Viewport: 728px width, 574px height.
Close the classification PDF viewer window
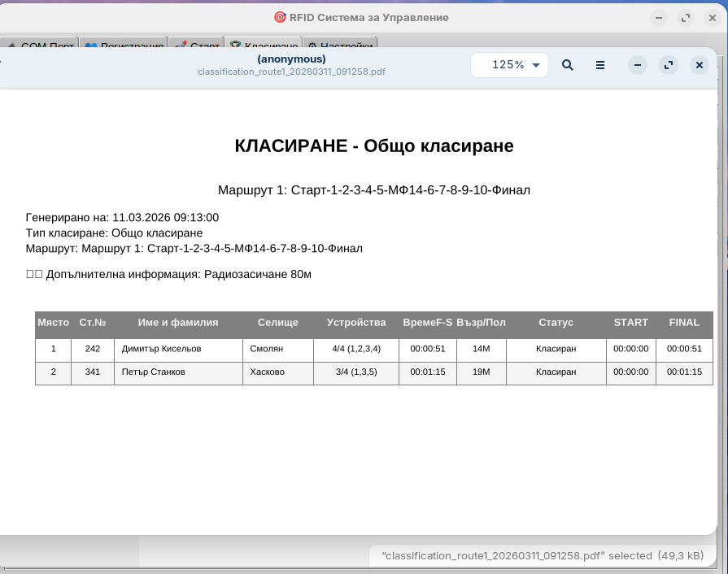tap(700, 65)
